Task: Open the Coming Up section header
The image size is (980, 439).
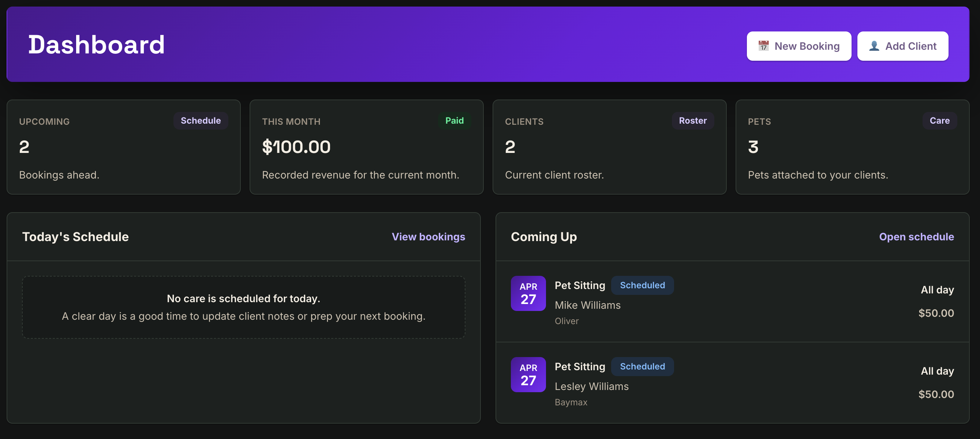Action: 544,237
